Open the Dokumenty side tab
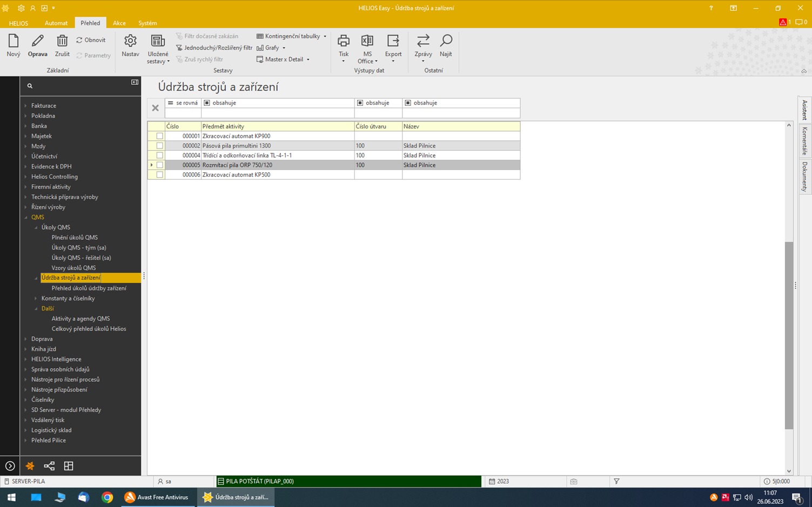 click(x=804, y=177)
